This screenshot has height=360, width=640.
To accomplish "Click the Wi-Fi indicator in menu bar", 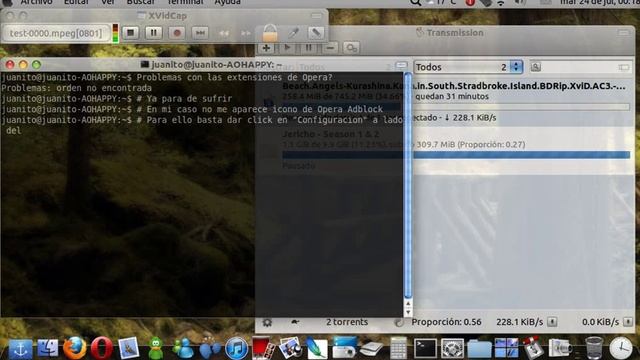I will pyautogui.click(x=501, y=2).
